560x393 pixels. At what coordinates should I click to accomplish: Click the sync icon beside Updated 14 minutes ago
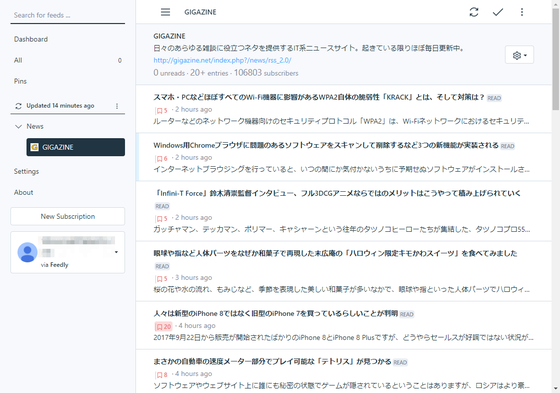coord(18,106)
